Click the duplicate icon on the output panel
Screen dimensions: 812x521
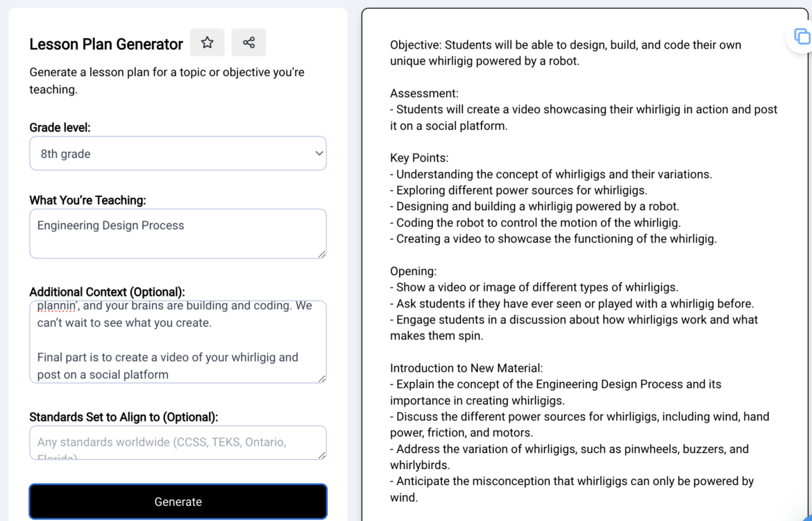tap(802, 37)
